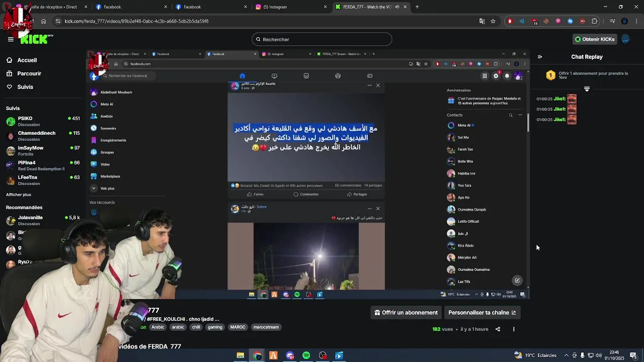
Task: Switch to the second Facebook browser tab
Action: 211,7
